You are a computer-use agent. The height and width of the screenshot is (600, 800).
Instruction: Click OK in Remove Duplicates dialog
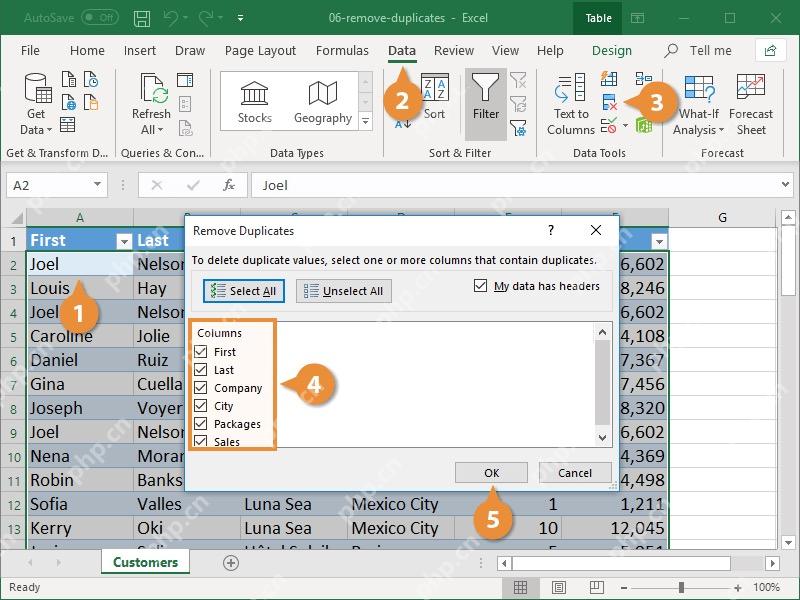pyautogui.click(x=491, y=472)
